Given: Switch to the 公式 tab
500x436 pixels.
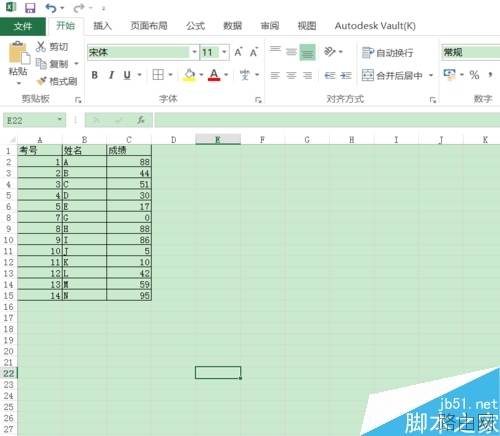Looking at the screenshot, I should (x=195, y=26).
